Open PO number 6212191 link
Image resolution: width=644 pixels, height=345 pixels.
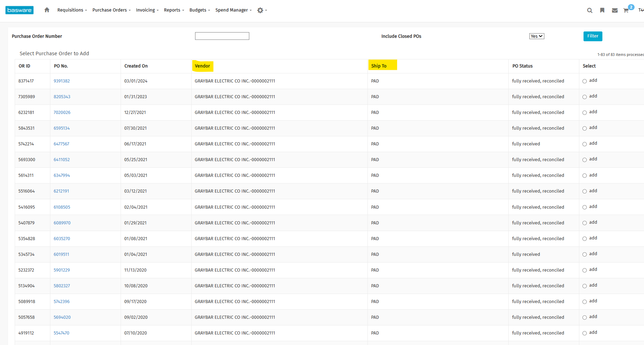point(61,191)
